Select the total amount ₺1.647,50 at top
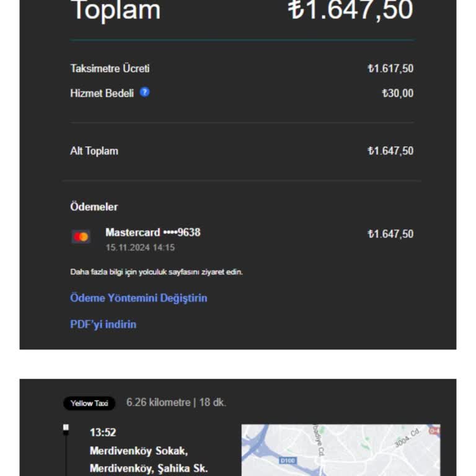This screenshot has height=476, width=476. point(351,11)
